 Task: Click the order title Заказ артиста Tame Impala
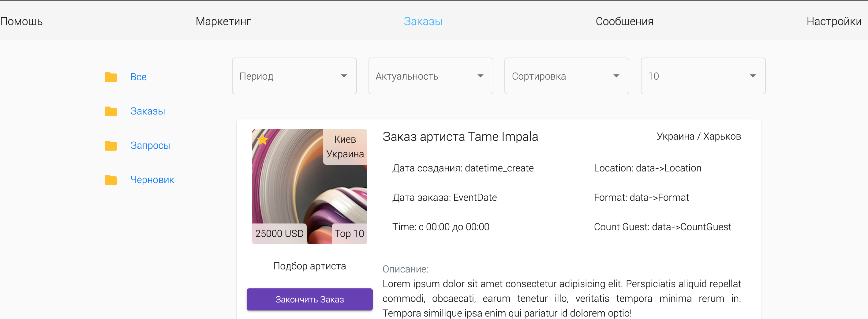tap(460, 136)
